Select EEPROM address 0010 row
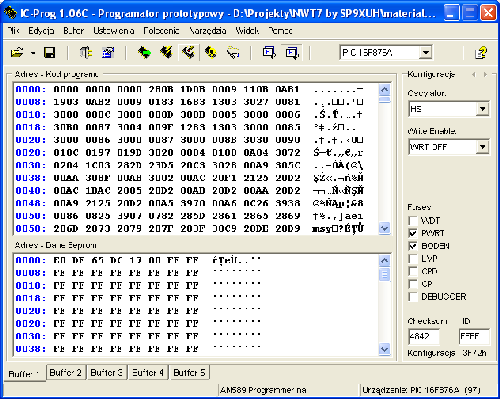 138,286
